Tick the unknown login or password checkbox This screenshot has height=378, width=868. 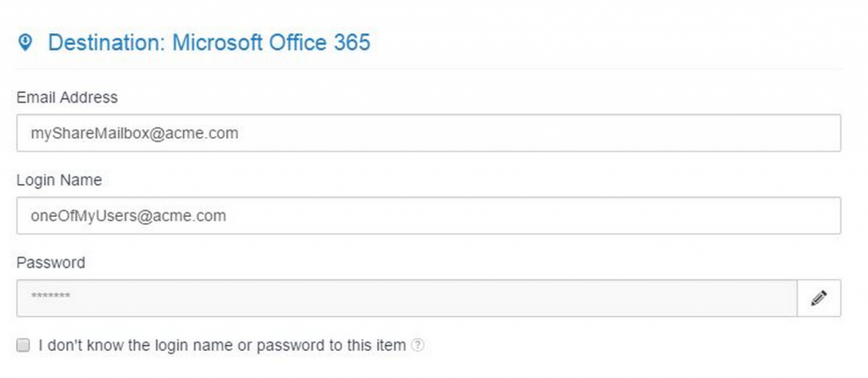point(24,345)
